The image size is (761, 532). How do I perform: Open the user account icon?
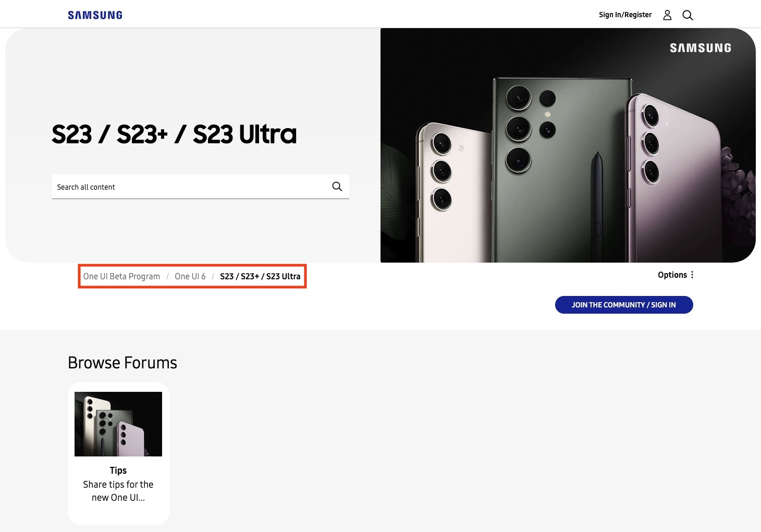667,15
